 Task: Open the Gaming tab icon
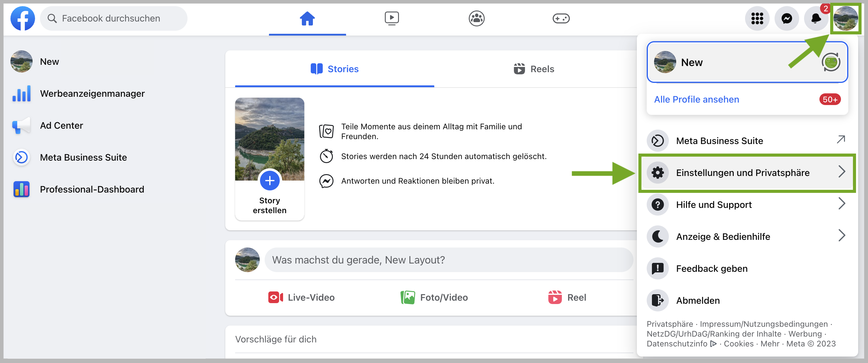tap(561, 18)
